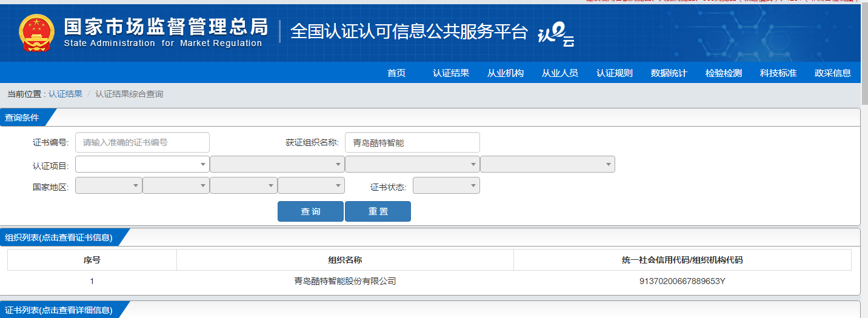Expand the fourth 认证项目 dropdown
This screenshot has height=318, width=868.
pyautogui.click(x=547, y=164)
